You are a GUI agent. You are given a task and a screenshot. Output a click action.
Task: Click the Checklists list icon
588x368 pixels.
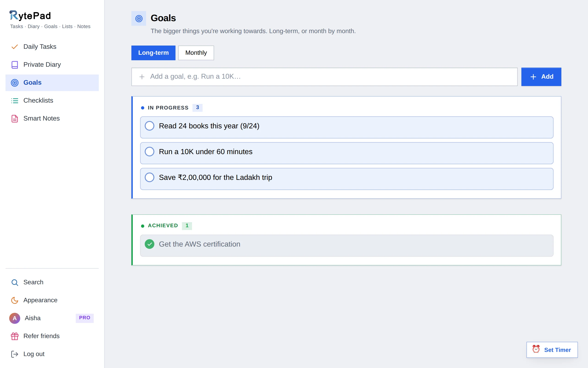pos(14,101)
